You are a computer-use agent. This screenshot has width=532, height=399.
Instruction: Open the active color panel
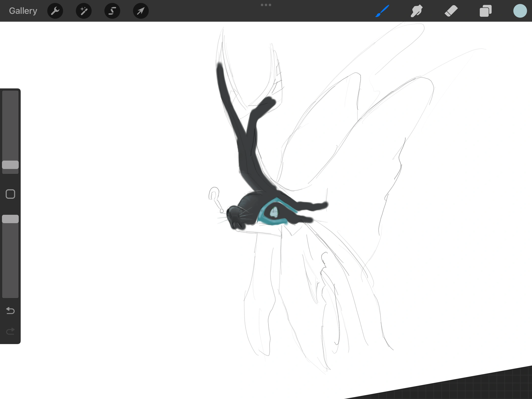[520, 11]
